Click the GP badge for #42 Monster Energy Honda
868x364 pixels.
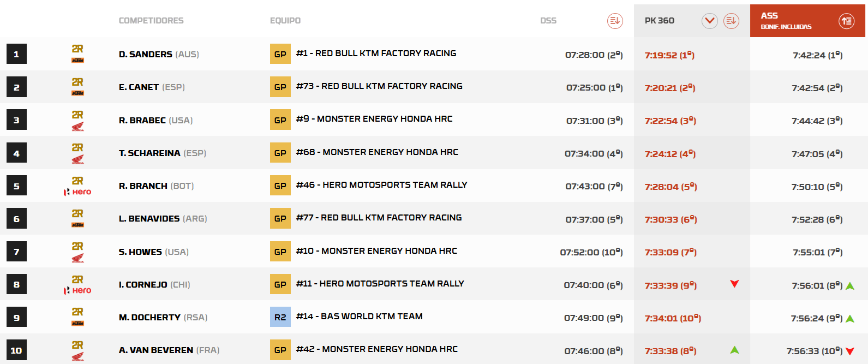pos(280,350)
